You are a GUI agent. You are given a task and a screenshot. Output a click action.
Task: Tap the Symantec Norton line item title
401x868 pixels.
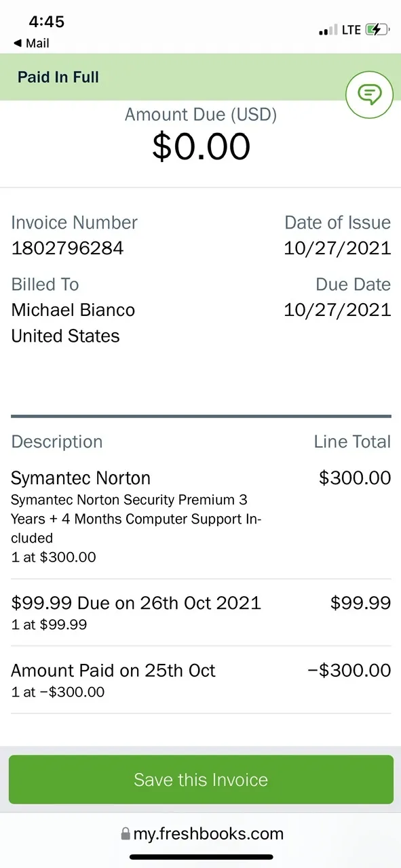click(x=81, y=478)
